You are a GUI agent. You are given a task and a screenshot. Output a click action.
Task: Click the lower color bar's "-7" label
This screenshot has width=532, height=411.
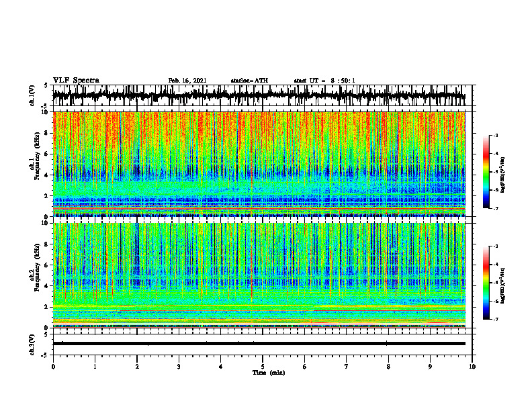point(496,319)
